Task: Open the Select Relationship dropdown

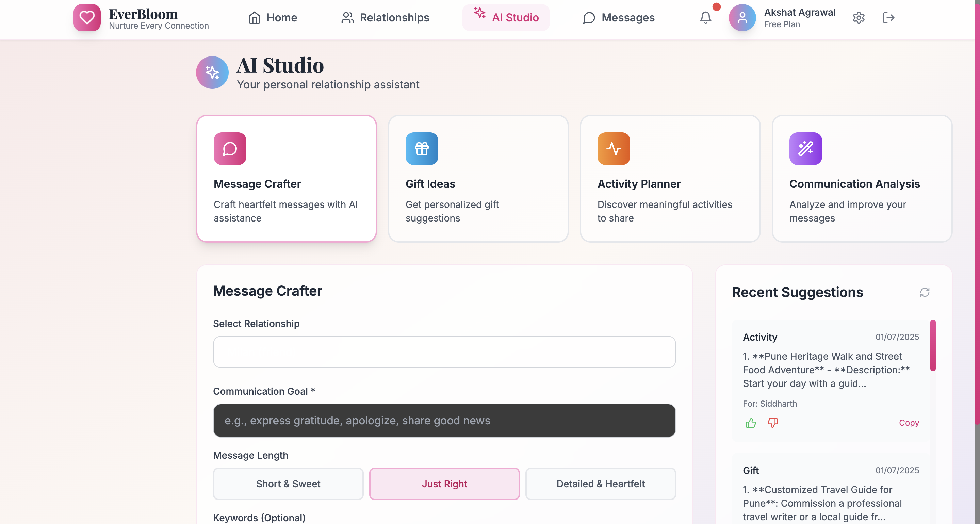Action: pyautogui.click(x=444, y=352)
